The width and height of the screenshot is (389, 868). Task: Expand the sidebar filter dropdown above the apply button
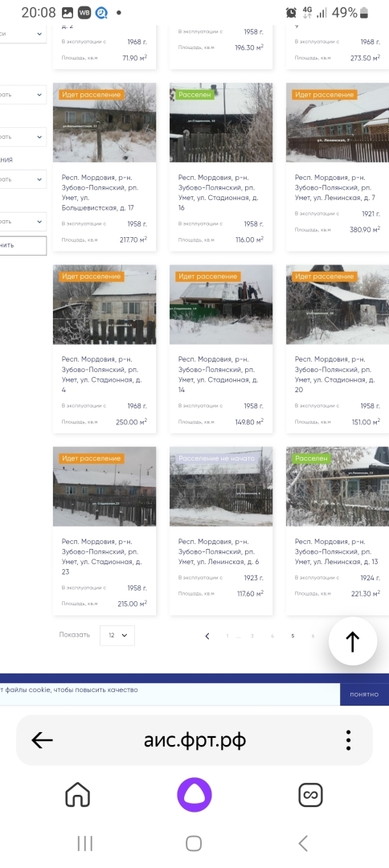click(x=23, y=222)
